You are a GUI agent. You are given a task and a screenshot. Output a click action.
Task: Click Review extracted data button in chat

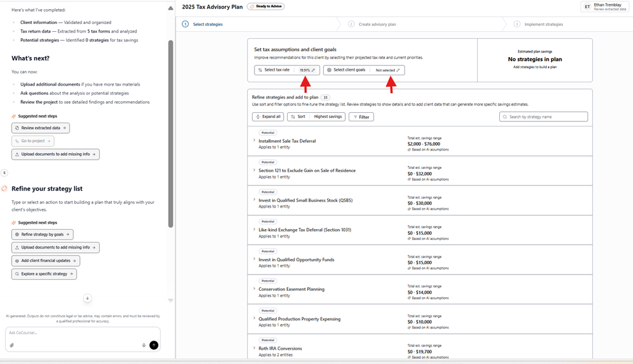pyautogui.click(x=40, y=128)
